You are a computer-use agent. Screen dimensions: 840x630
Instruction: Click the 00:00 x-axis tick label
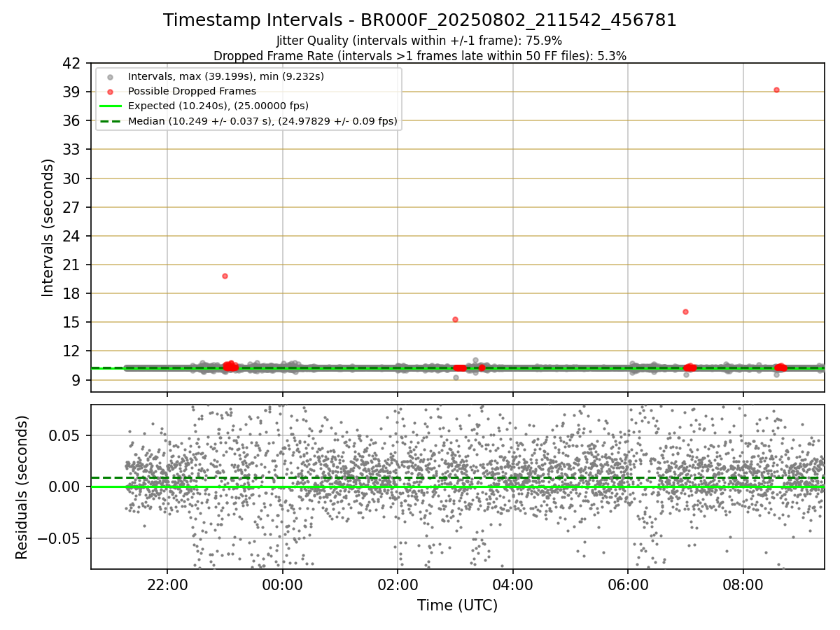pyautogui.click(x=282, y=584)
